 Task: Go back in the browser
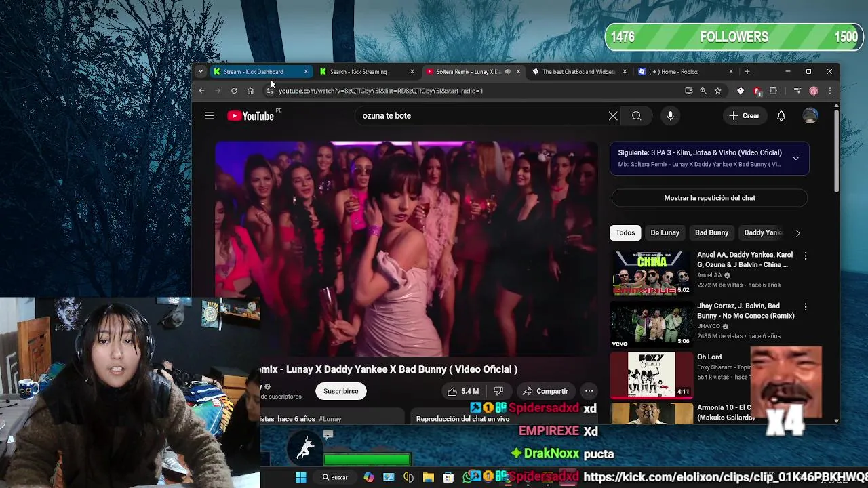tap(201, 91)
